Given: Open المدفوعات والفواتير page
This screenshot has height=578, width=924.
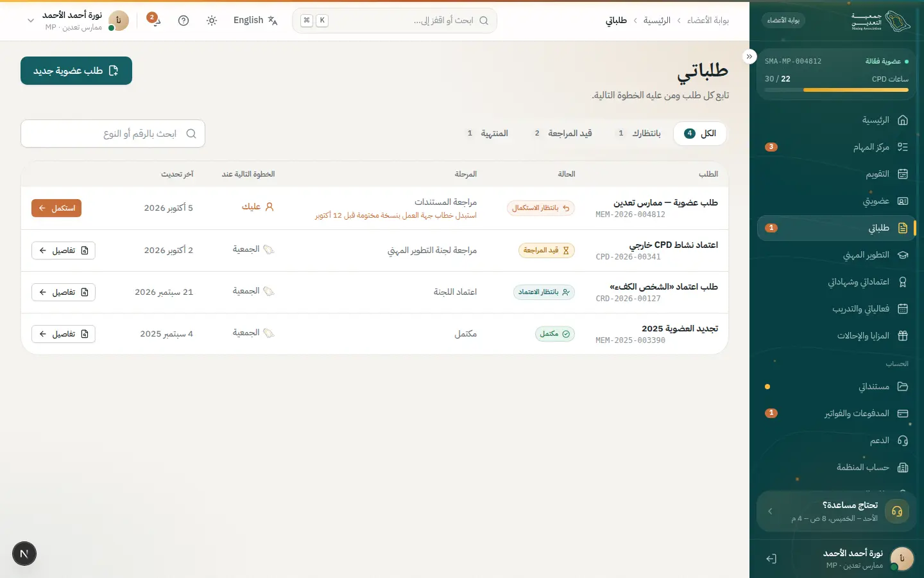Looking at the screenshot, I should pyautogui.click(x=837, y=414).
